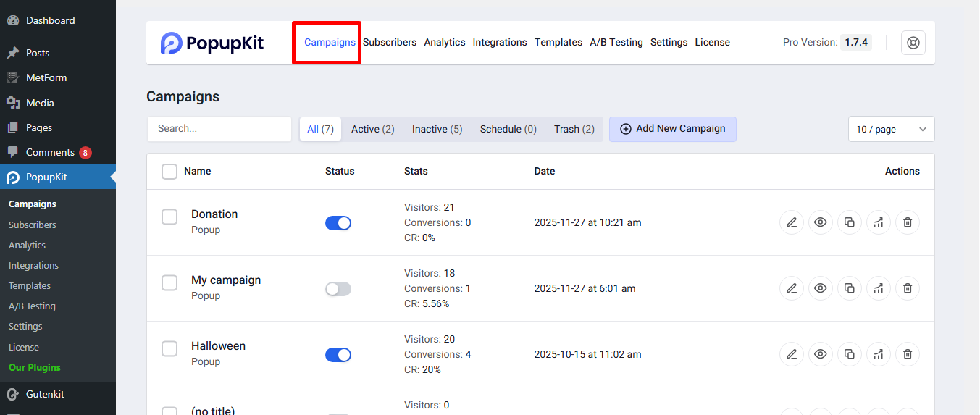980x415 pixels.
Task: Click the Add New Campaign button
Action: coord(672,129)
